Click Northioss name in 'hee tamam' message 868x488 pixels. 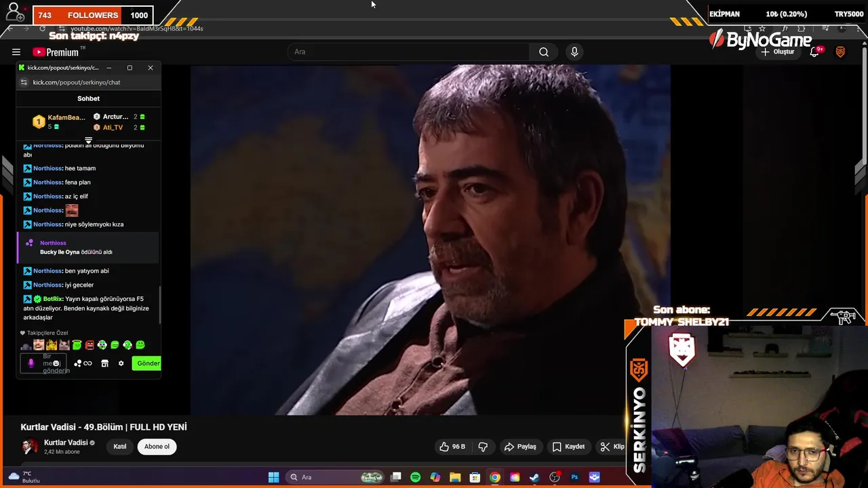[x=47, y=168]
